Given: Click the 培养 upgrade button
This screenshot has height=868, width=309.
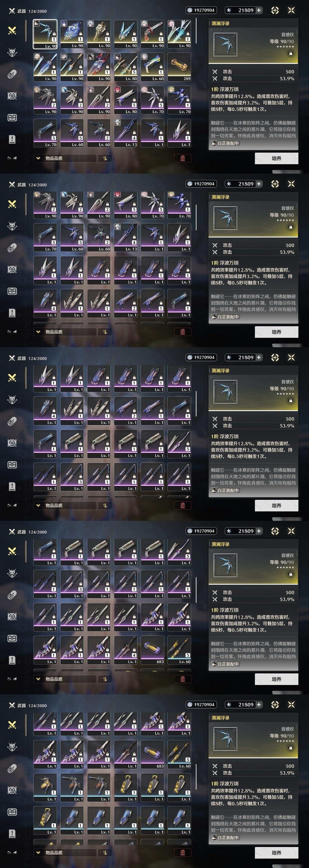Looking at the screenshot, I should pyautogui.click(x=277, y=158).
